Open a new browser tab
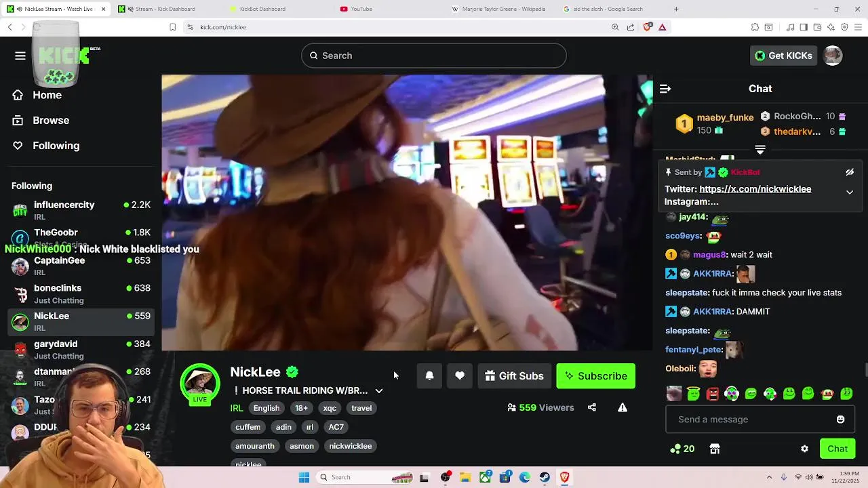 tap(676, 9)
